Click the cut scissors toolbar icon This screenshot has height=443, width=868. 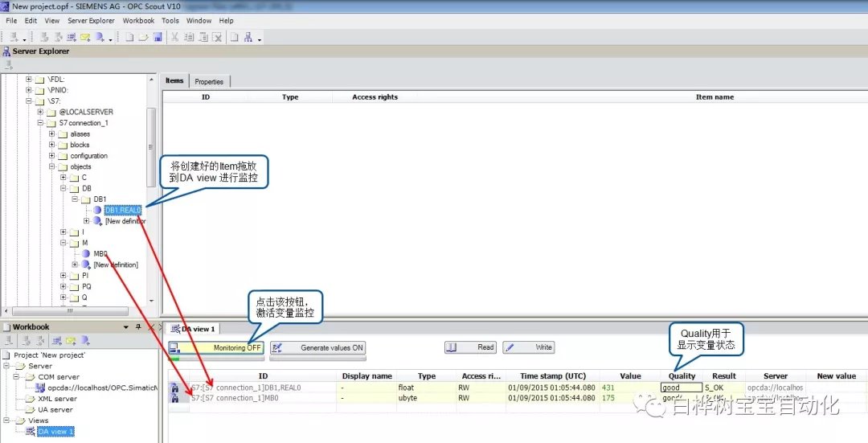(174, 37)
